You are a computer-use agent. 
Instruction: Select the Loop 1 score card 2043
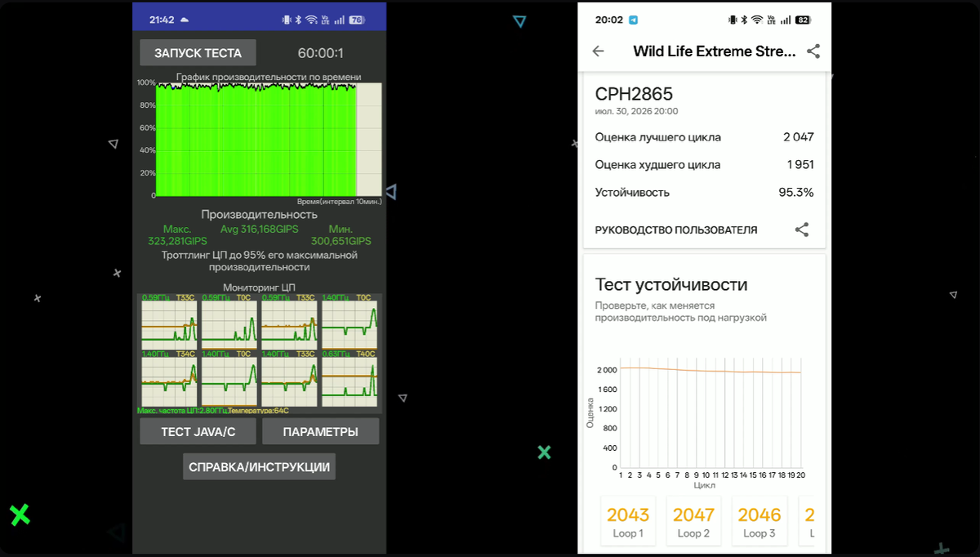point(628,521)
